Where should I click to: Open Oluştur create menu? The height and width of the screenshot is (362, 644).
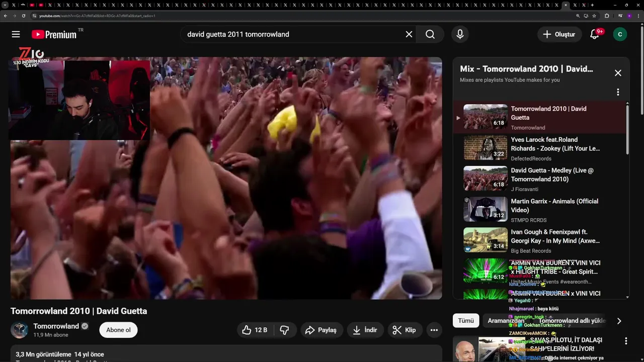point(559,34)
